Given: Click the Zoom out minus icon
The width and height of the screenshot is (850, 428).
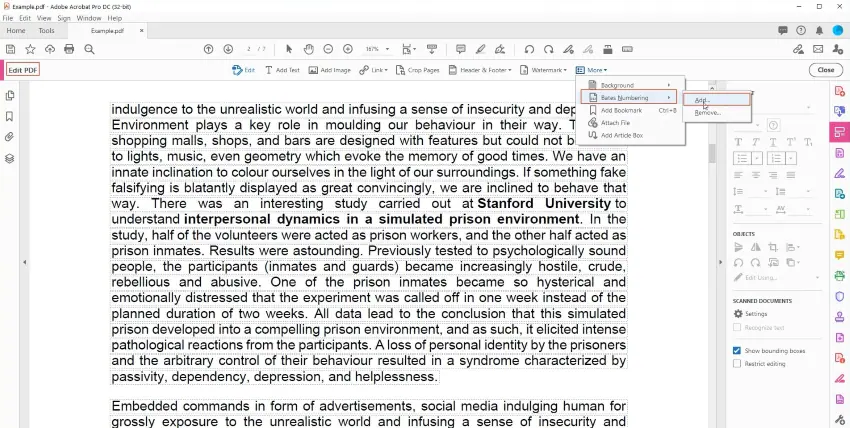Looking at the screenshot, I should [328, 49].
